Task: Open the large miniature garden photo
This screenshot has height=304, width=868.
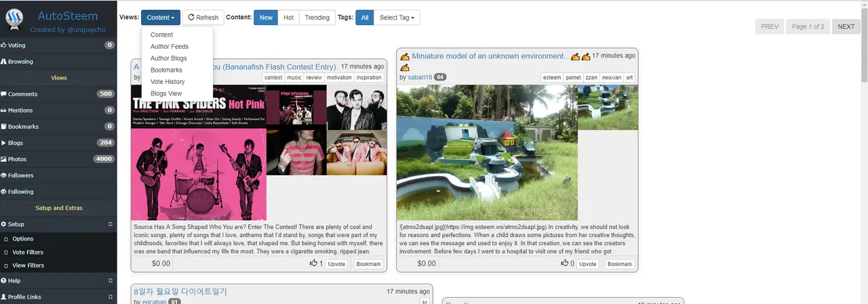Action: (487, 152)
